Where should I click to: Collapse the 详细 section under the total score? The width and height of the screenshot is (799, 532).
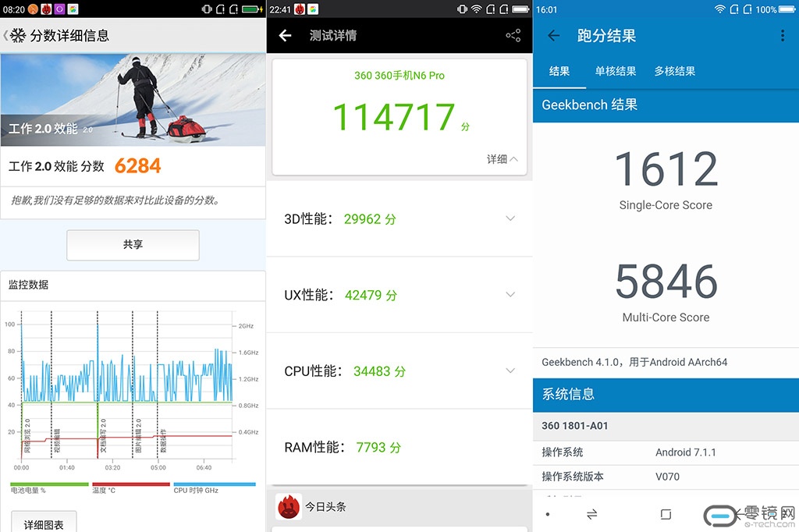[x=502, y=159]
